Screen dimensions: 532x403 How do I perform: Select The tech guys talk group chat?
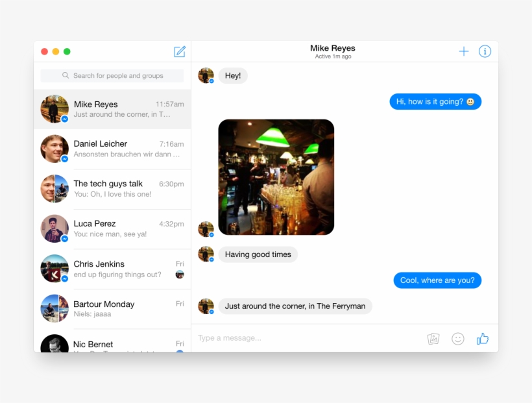(x=112, y=189)
